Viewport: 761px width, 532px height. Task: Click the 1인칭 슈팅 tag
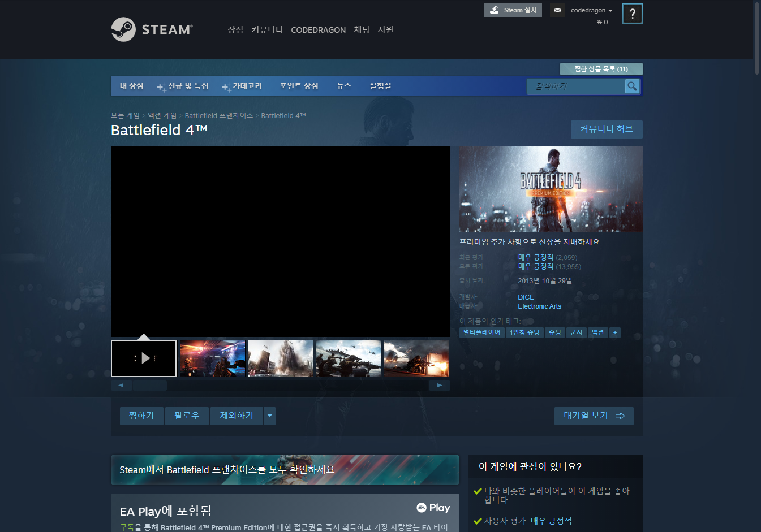(x=524, y=332)
